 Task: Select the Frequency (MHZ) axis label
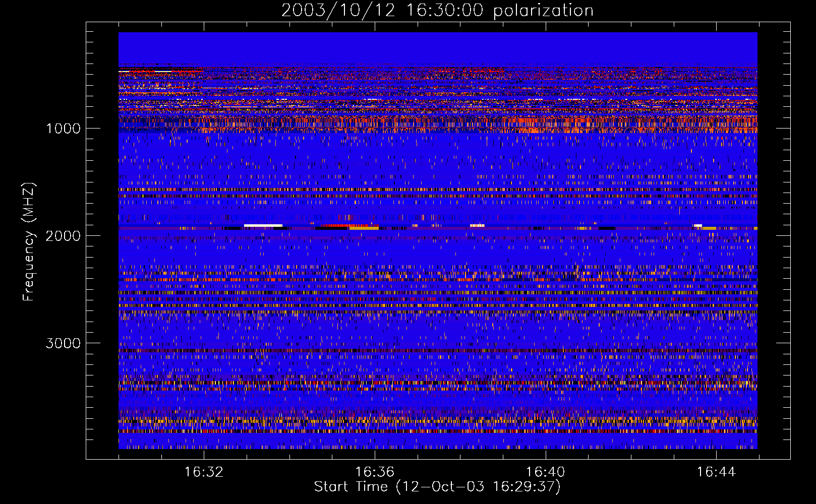point(29,242)
